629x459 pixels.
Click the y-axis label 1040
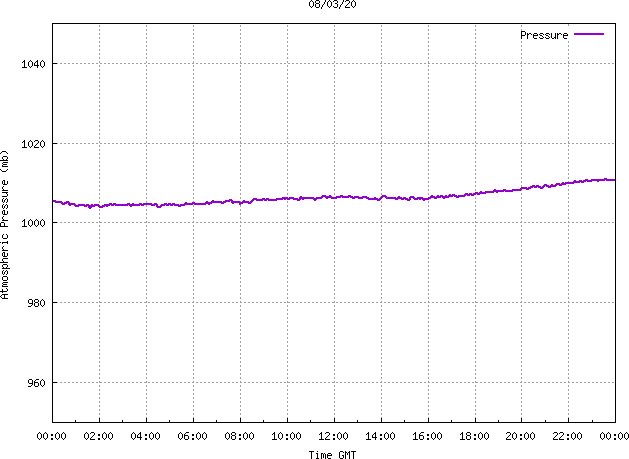[33, 64]
